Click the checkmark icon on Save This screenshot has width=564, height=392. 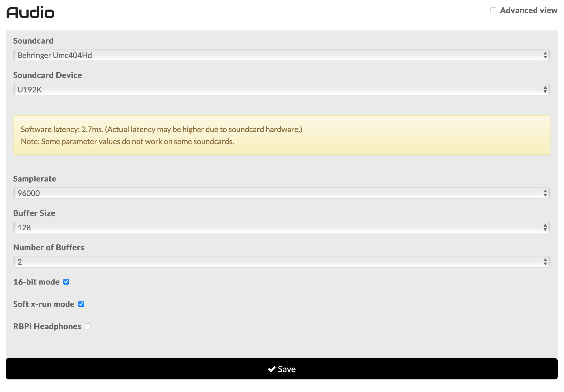pyautogui.click(x=271, y=369)
